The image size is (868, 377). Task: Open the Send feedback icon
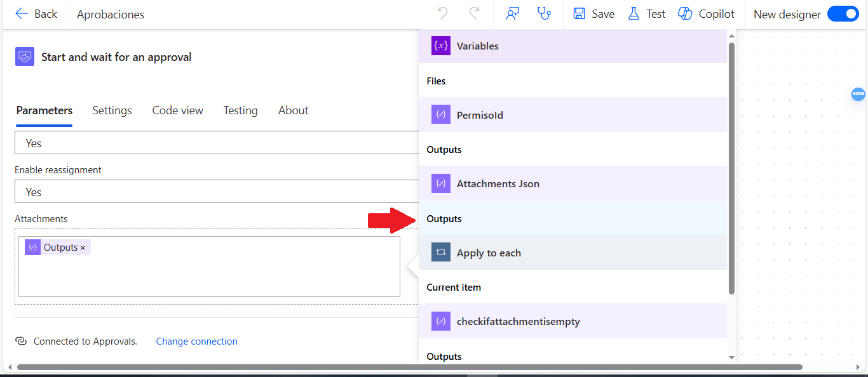click(x=513, y=13)
